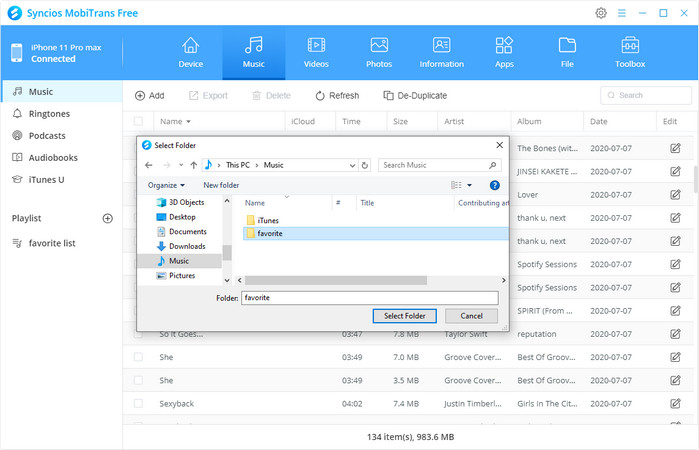Select the iTunes folder

pyautogui.click(x=263, y=220)
